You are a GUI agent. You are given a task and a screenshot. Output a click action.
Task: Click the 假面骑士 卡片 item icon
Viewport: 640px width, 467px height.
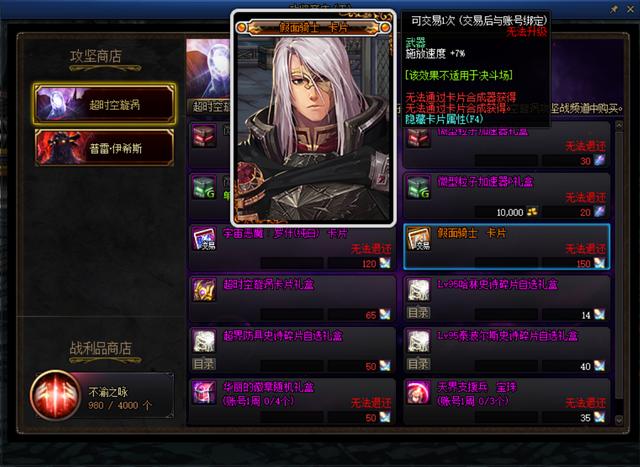click(419, 238)
